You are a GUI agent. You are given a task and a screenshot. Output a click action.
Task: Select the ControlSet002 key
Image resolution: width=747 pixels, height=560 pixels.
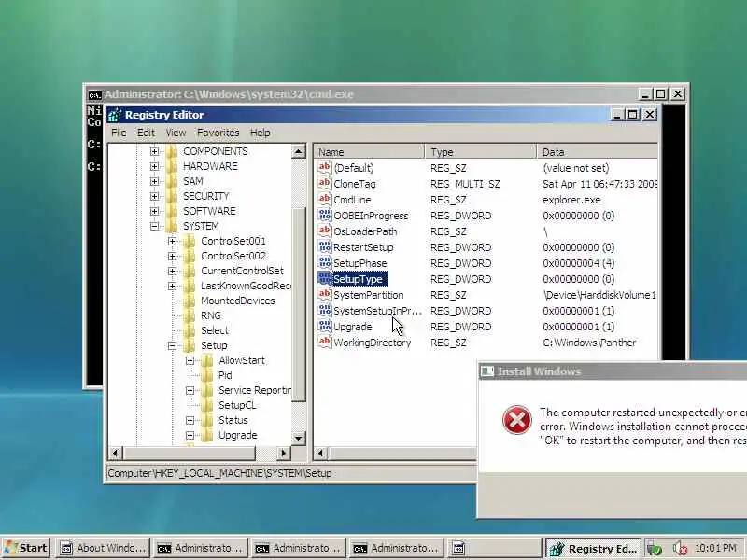point(233,256)
